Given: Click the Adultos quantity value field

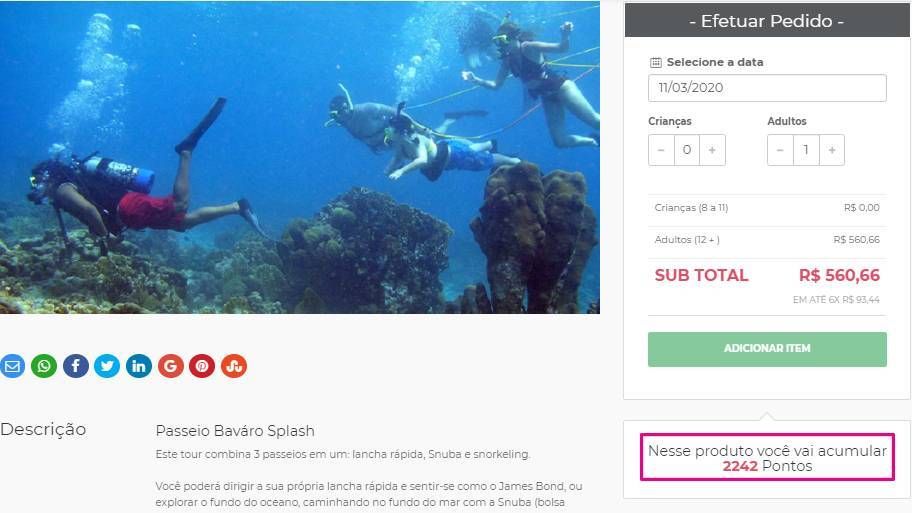Looking at the screenshot, I should coord(806,150).
